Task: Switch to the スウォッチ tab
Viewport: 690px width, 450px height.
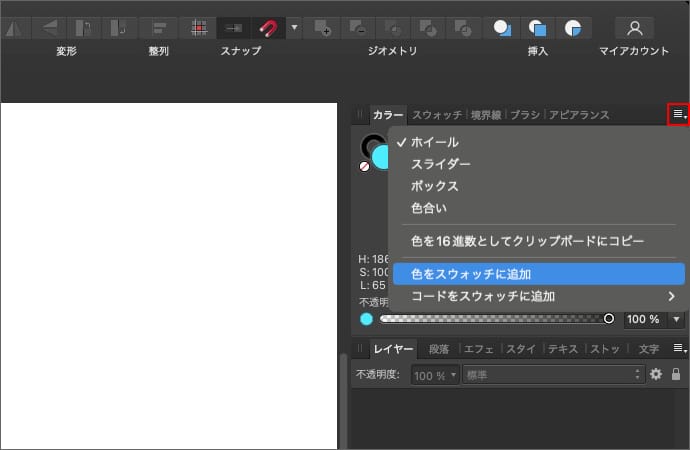Action: [436, 115]
